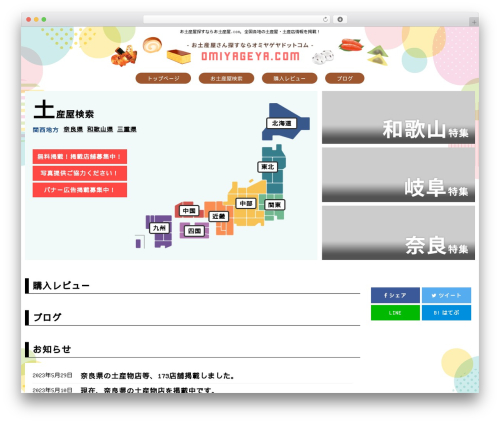
Task: Select 近畿 on the Japan map
Action: (x=219, y=216)
